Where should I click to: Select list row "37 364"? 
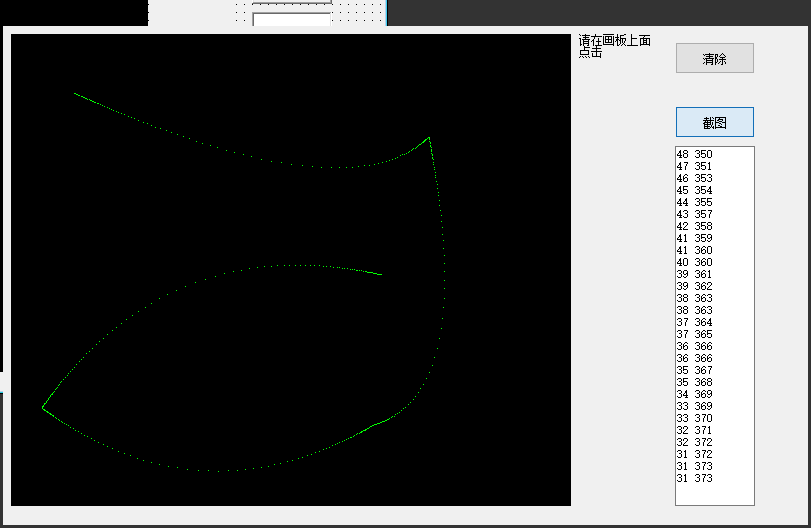click(714, 322)
